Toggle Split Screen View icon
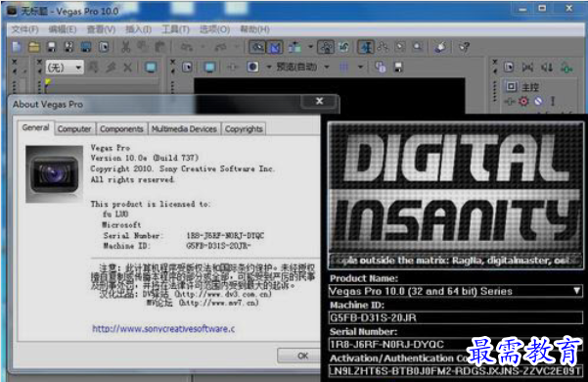The height and width of the screenshot is (382, 588). coord(252,68)
